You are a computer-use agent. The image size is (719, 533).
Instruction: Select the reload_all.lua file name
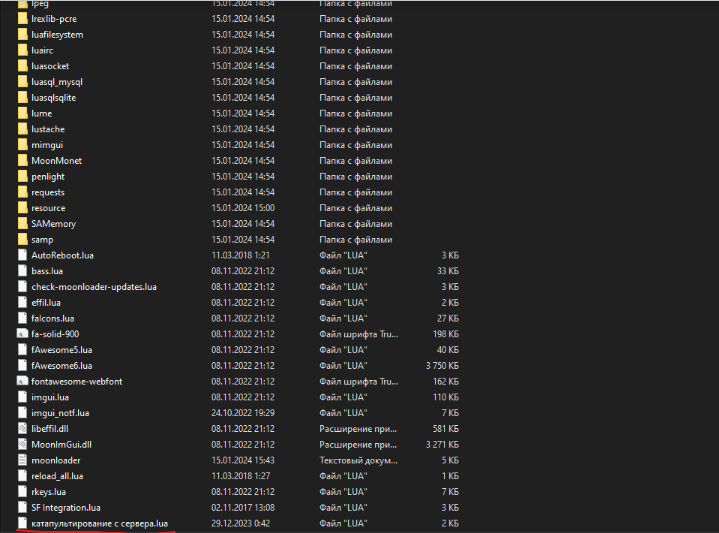tap(57, 476)
